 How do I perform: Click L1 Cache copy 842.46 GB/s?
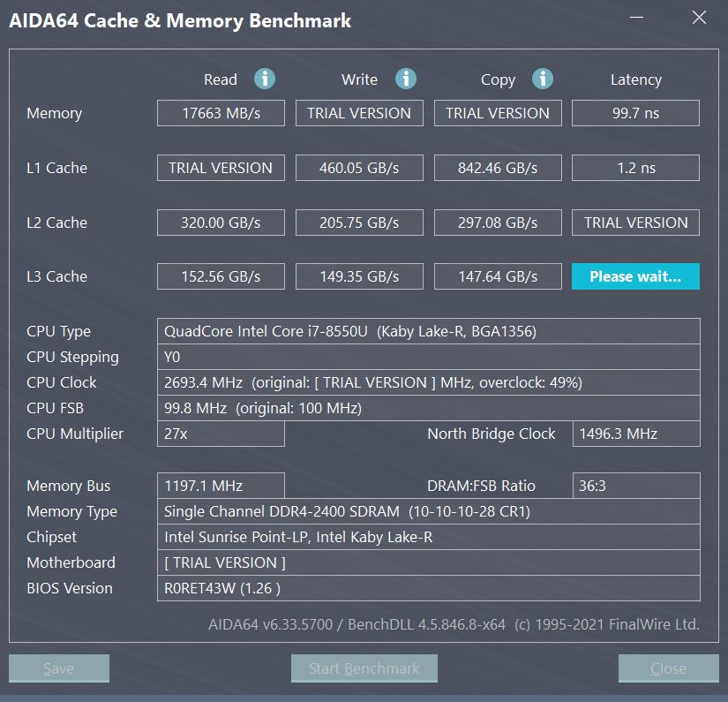[498, 168]
